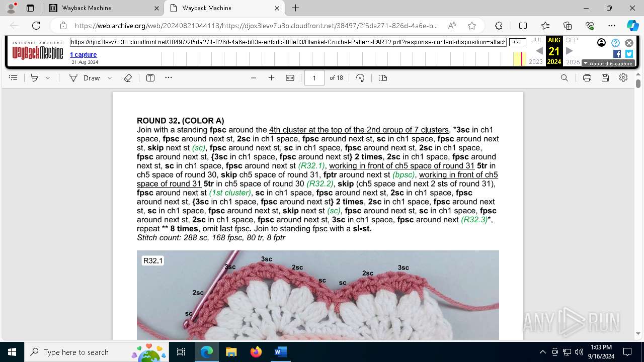Save the PDF document
This screenshot has height=362, width=644.
[605, 78]
